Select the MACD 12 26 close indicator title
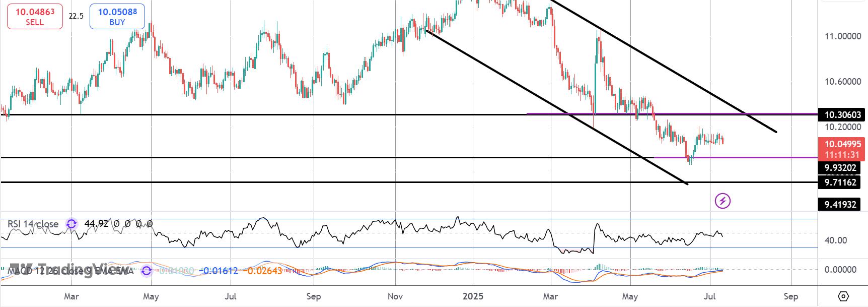 [x=70, y=271]
